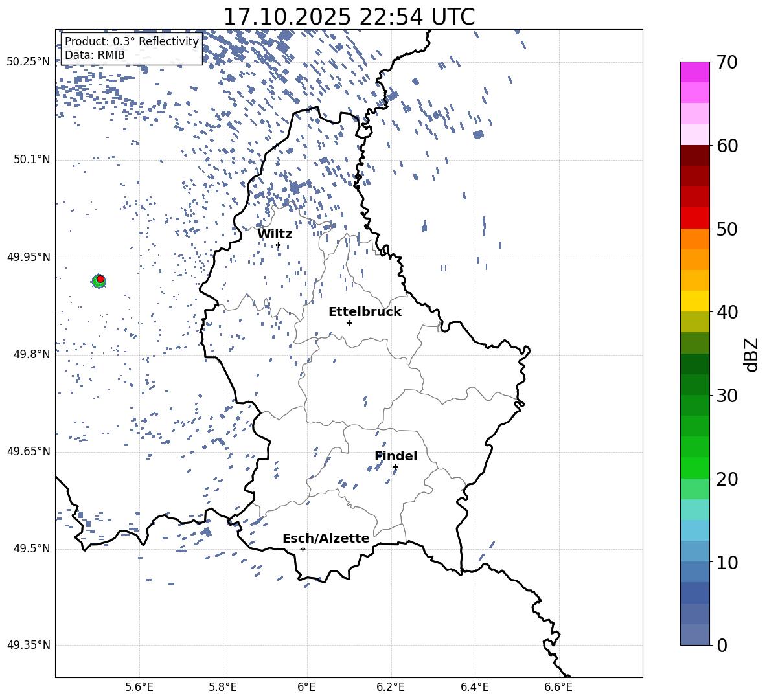
Task: Click the red radar site marker
Action: pos(100,279)
